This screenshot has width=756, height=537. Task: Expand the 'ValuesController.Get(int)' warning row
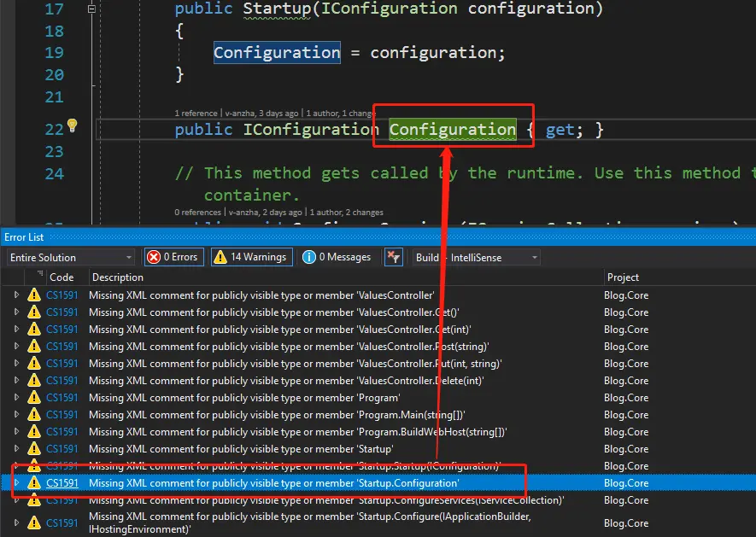16,329
